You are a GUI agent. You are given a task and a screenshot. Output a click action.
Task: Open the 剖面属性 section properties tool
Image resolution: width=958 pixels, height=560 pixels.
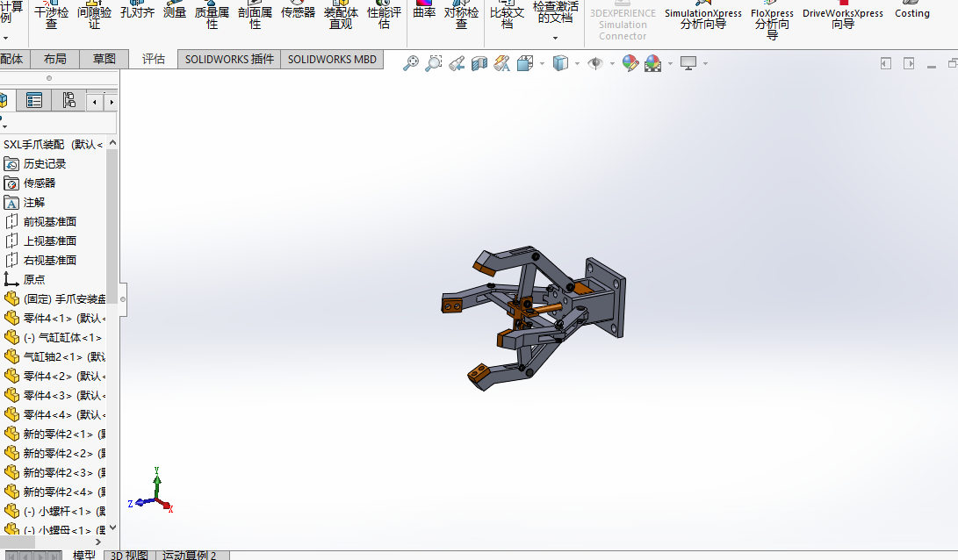coord(255,15)
